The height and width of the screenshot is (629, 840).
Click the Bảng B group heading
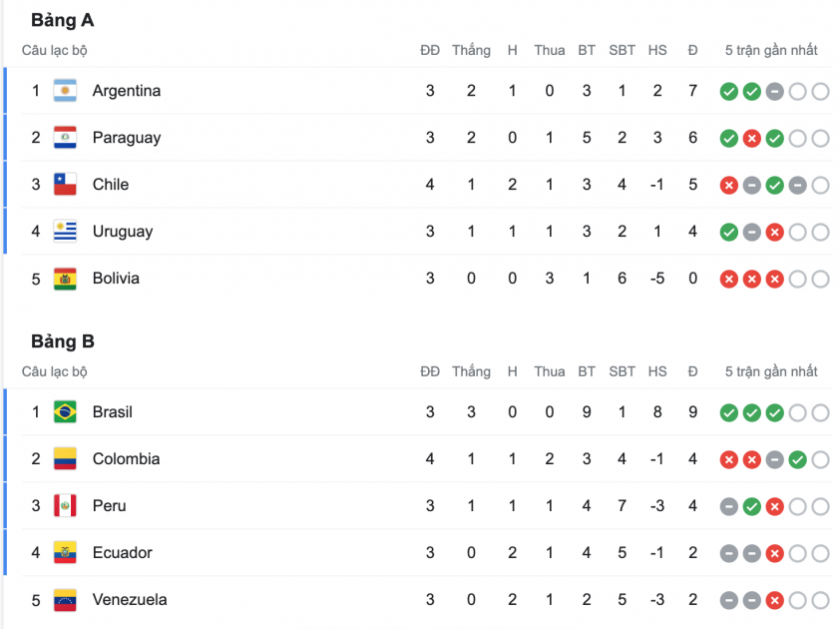pyautogui.click(x=62, y=341)
